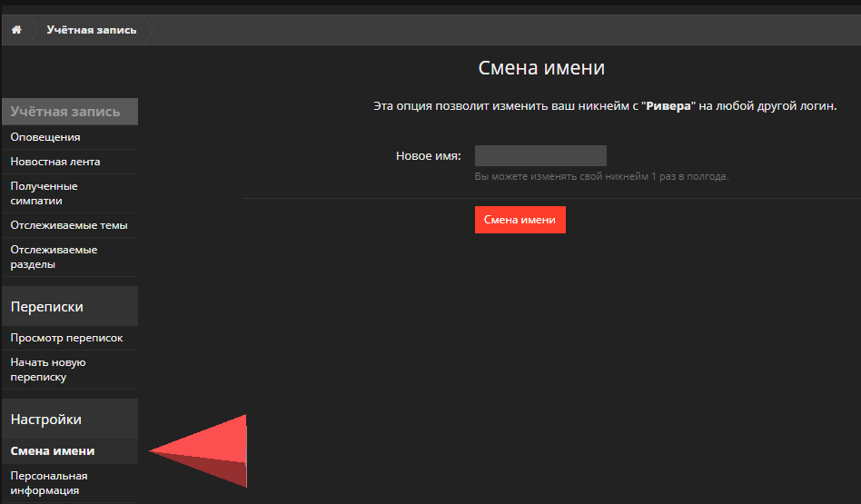This screenshot has height=504, width=861.
Task: Select Просмотр переписок in the sidebar
Action: click(x=70, y=338)
